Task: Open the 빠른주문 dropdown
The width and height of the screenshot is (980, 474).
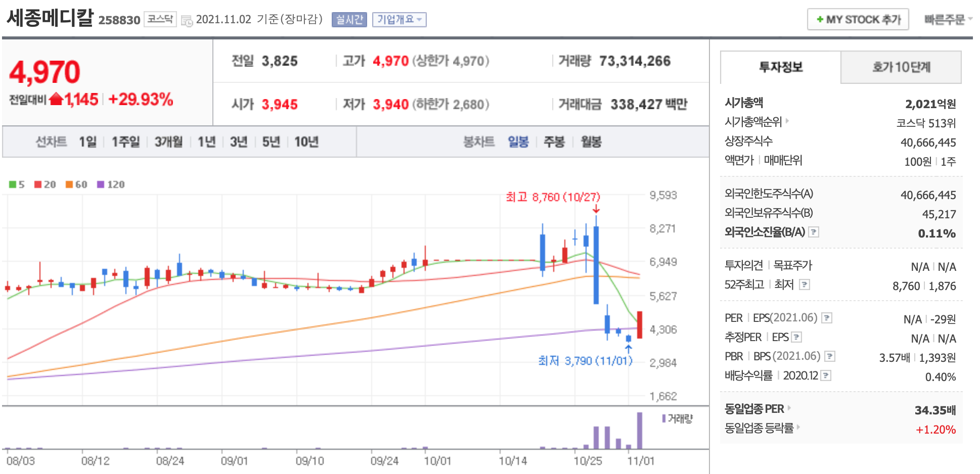Action: click(948, 20)
